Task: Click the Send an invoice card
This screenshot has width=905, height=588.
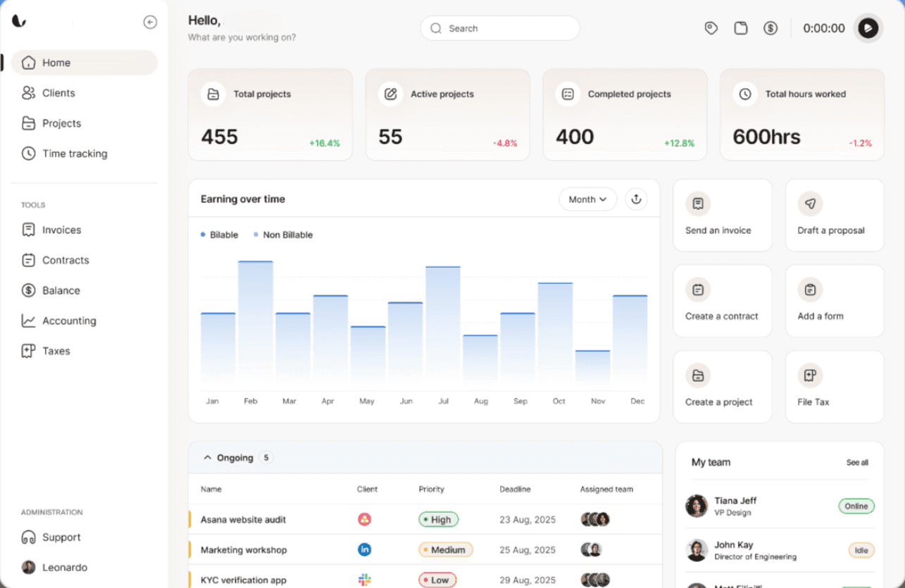Action: point(723,215)
